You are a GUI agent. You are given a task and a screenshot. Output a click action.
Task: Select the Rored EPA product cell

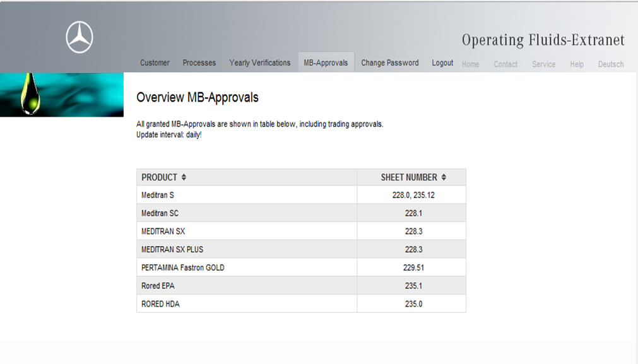click(x=247, y=286)
